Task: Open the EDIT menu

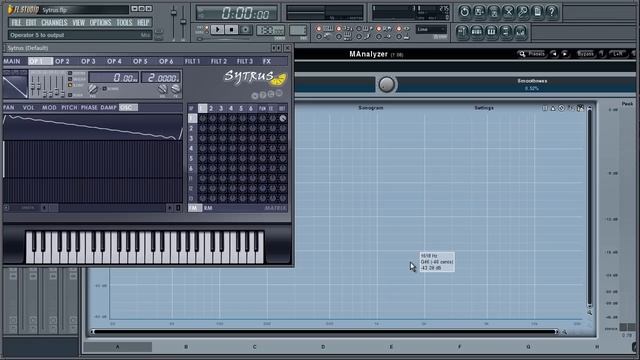Action: (x=31, y=22)
